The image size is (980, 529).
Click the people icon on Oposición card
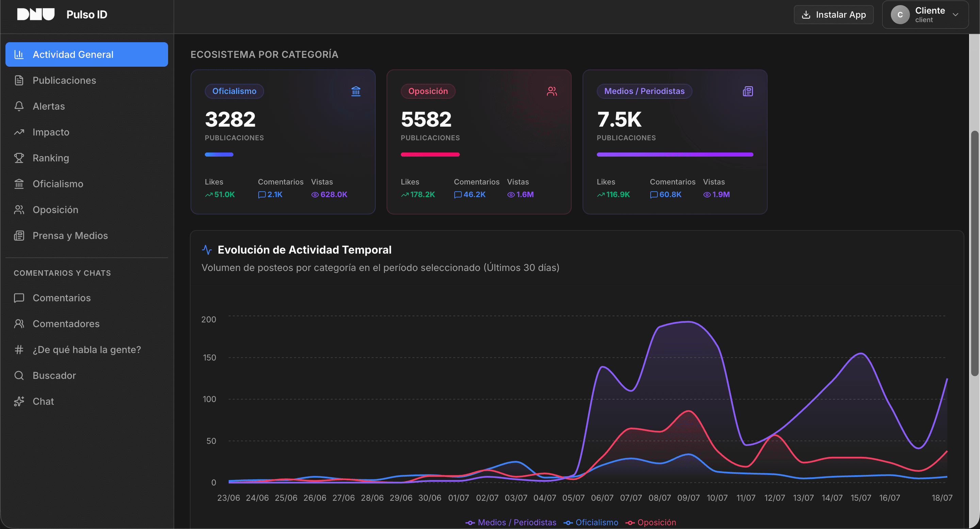click(x=552, y=91)
